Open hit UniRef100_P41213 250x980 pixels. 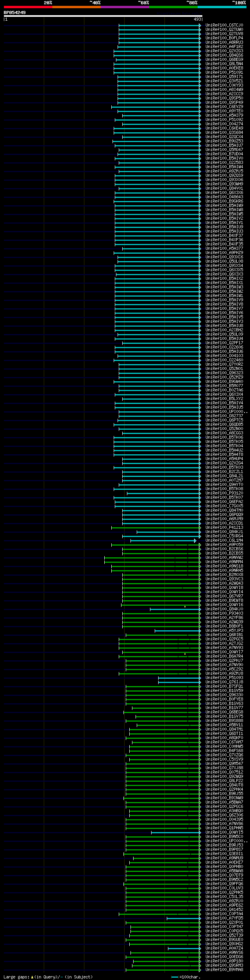click(224, 528)
